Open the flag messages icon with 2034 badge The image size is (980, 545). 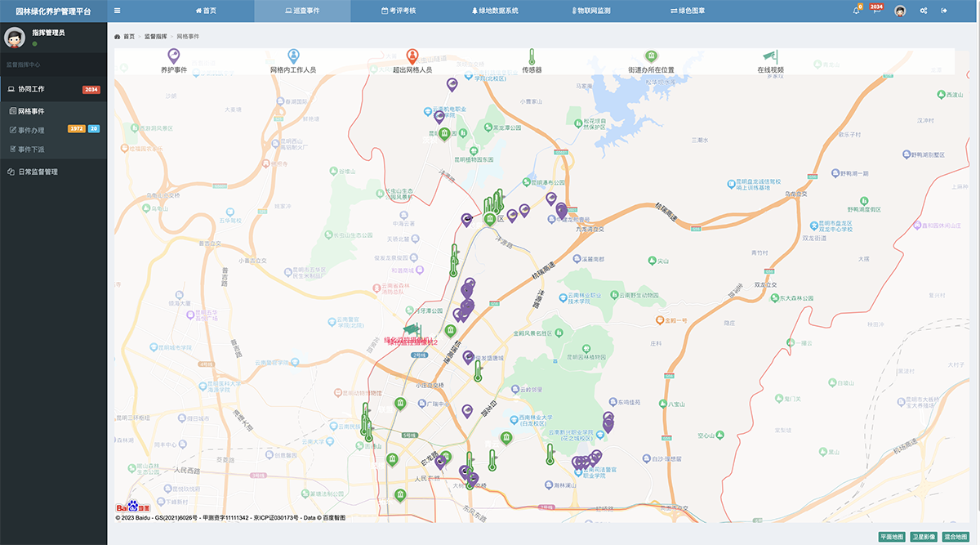point(875,11)
